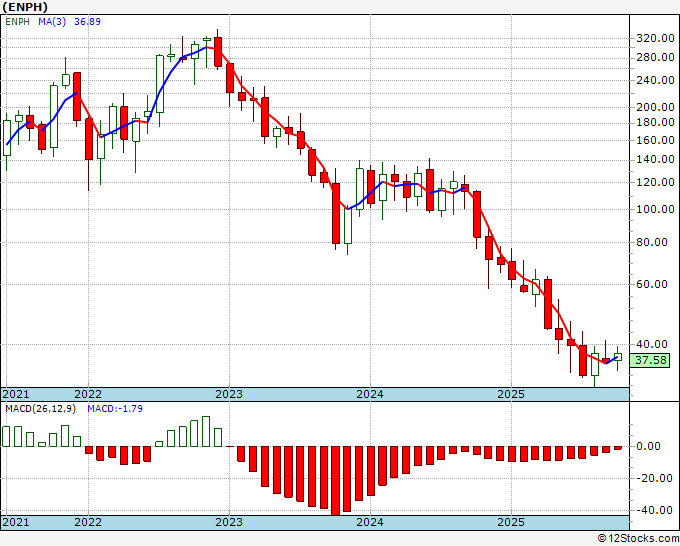Click 2021 on the MACD time axis

click(16, 522)
